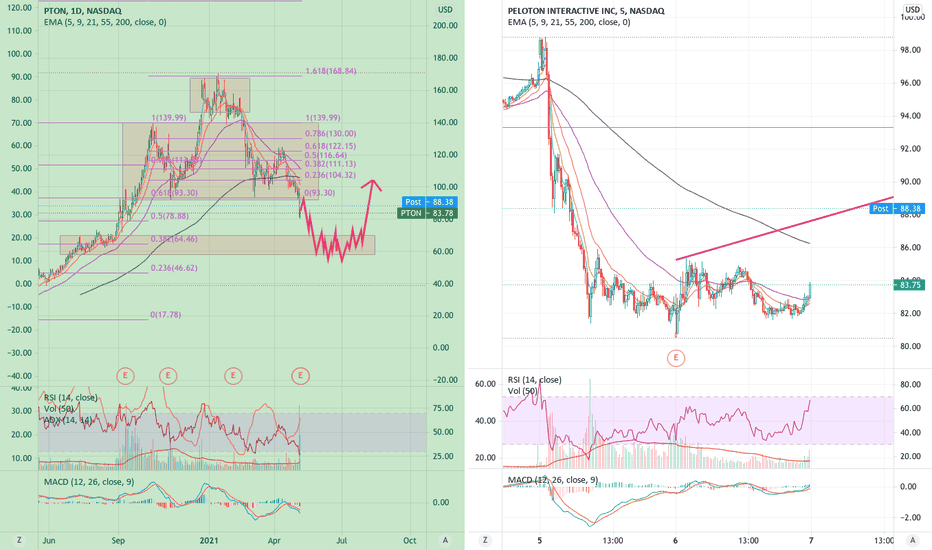Click the 2021 label on daily time axis

pyautogui.click(x=209, y=540)
